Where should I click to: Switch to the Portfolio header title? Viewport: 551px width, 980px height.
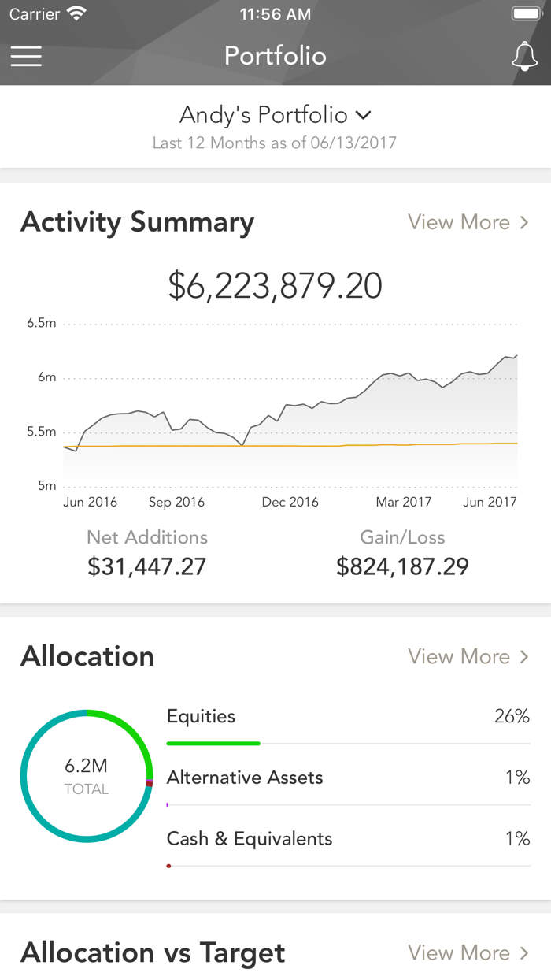pyautogui.click(x=275, y=56)
